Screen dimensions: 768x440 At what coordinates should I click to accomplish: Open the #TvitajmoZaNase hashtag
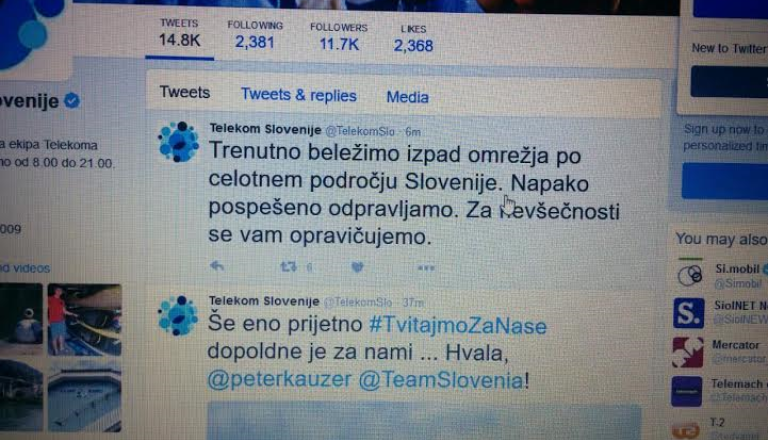point(457,326)
